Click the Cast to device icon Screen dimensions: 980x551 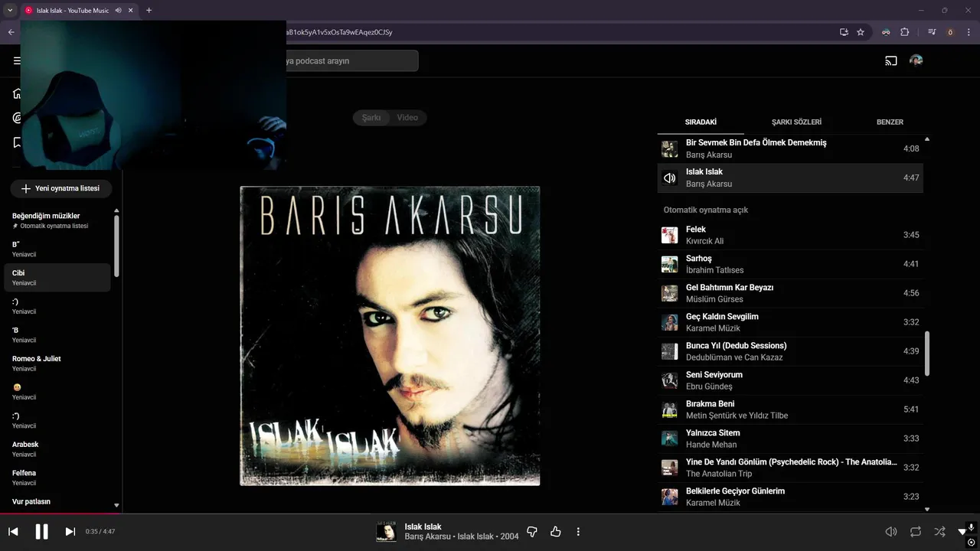[891, 60]
